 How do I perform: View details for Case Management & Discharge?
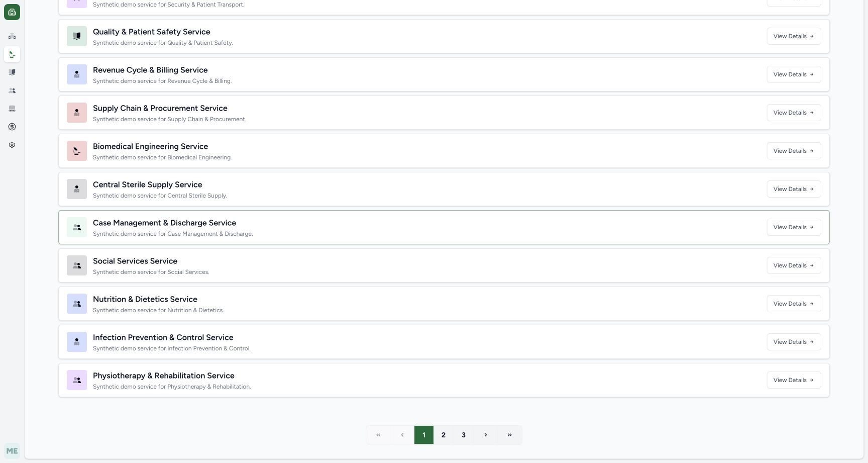click(x=794, y=227)
